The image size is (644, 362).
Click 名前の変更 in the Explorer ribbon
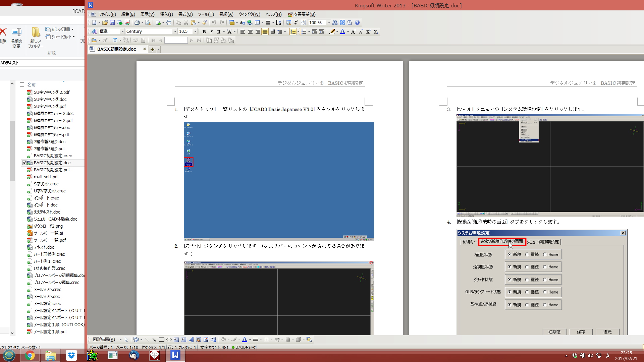pyautogui.click(x=16, y=38)
